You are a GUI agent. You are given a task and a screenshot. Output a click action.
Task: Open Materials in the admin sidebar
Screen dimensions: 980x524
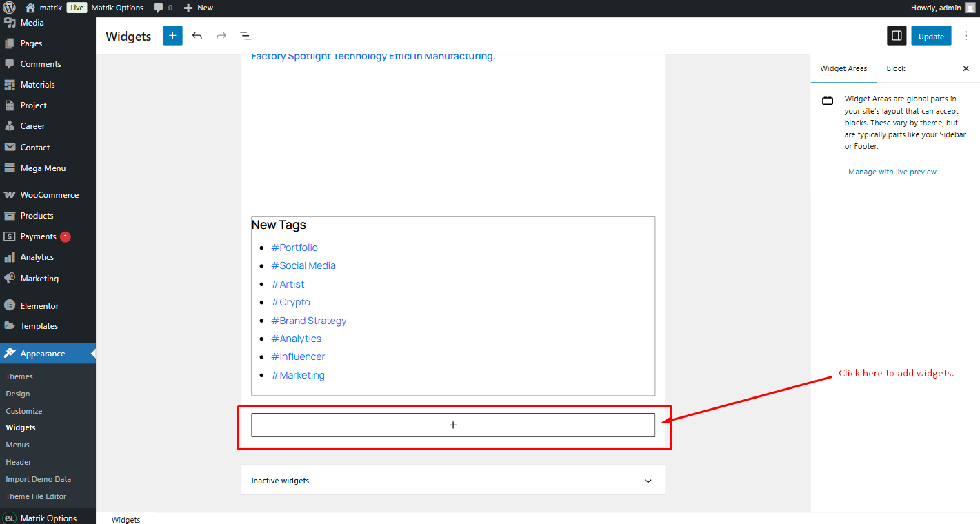[48, 85]
